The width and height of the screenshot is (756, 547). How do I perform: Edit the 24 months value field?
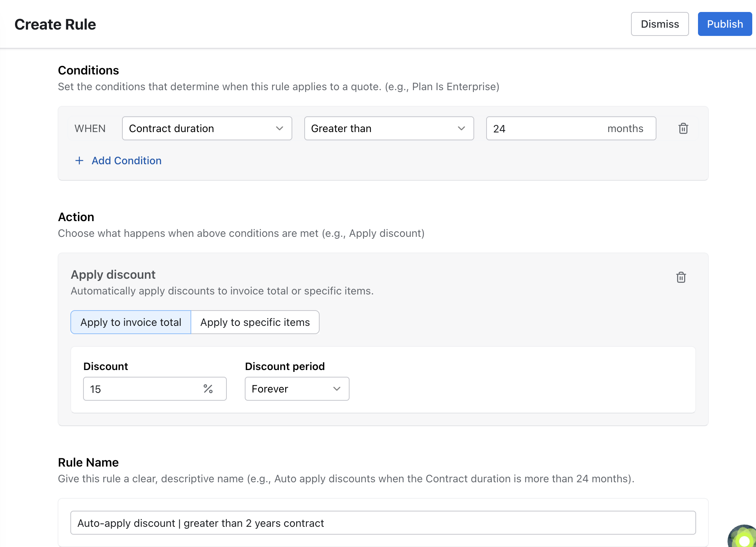(x=539, y=128)
